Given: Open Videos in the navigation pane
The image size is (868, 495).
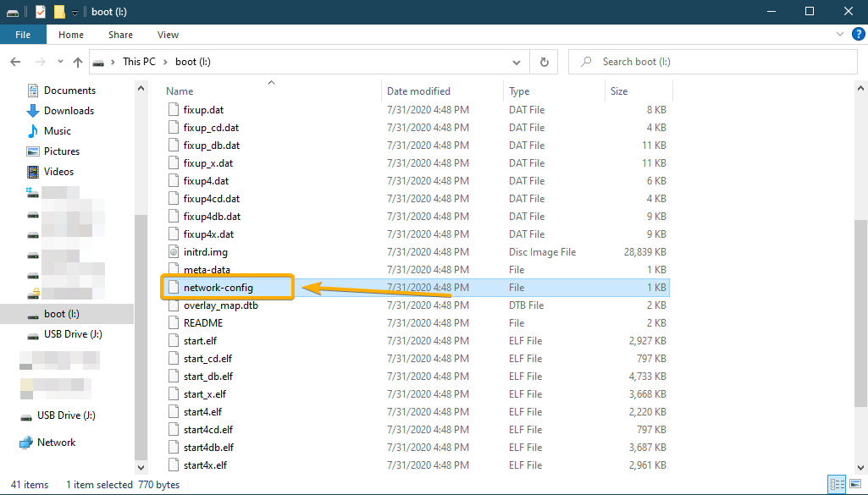Looking at the screenshot, I should pos(58,172).
